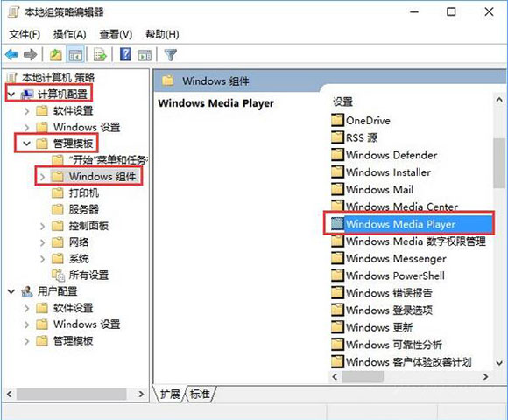
Task: Expand 软件设置 under 计算机配置
Action: point(27,111)
